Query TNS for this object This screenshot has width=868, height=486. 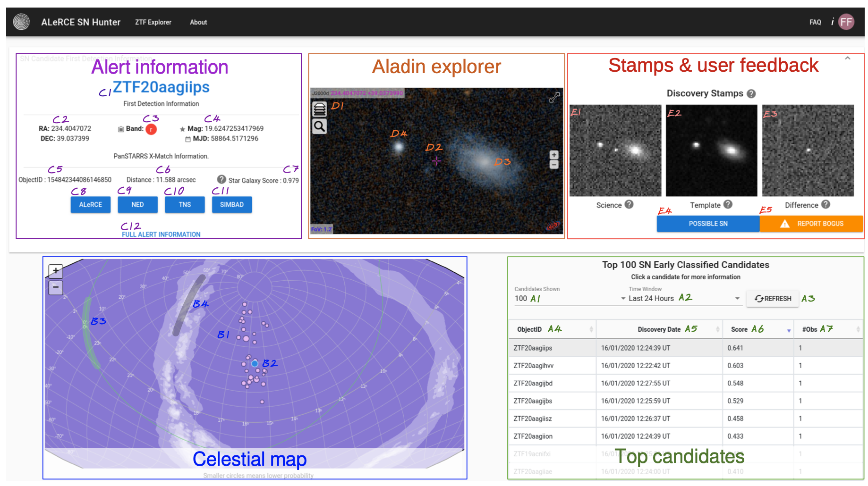(185, 205)
